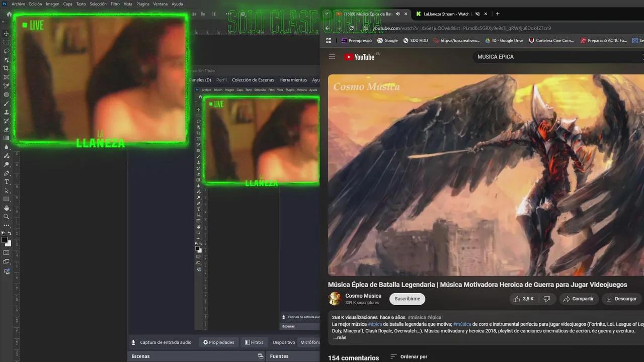Open the Escenas panel pop-out icon in OBS
This screenshot has width=644, height=362.
[x=260, y=356]
